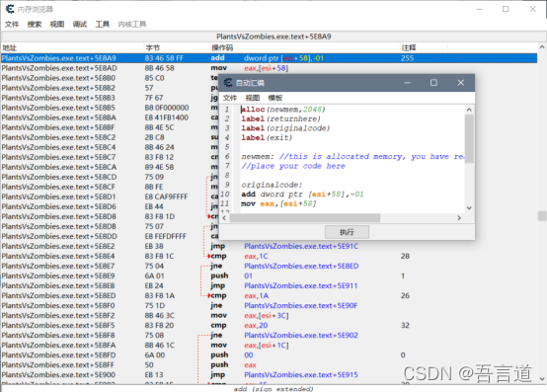Click the disassembler scroll-up arrow
Screen dimensions: 547x392
pyautogui.click(x=542, y=46)
